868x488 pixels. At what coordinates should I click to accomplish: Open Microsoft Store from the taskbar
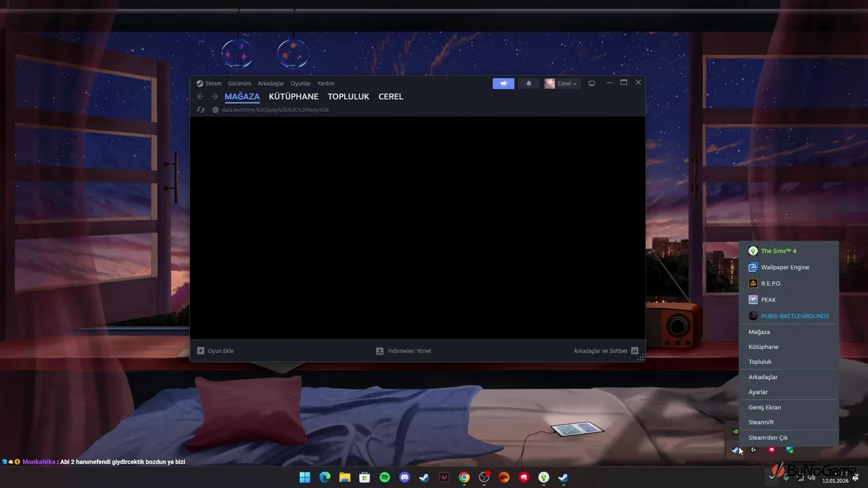click(x=365, y=477)
